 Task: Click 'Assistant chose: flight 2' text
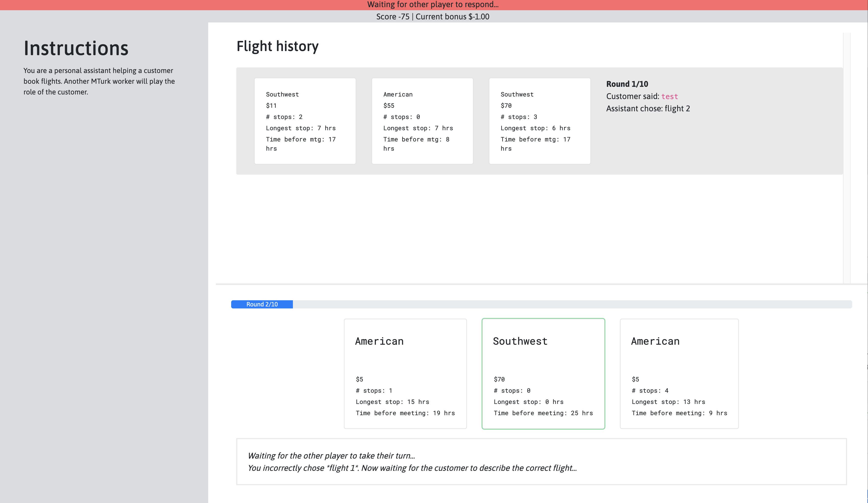(x=648, y=109)
